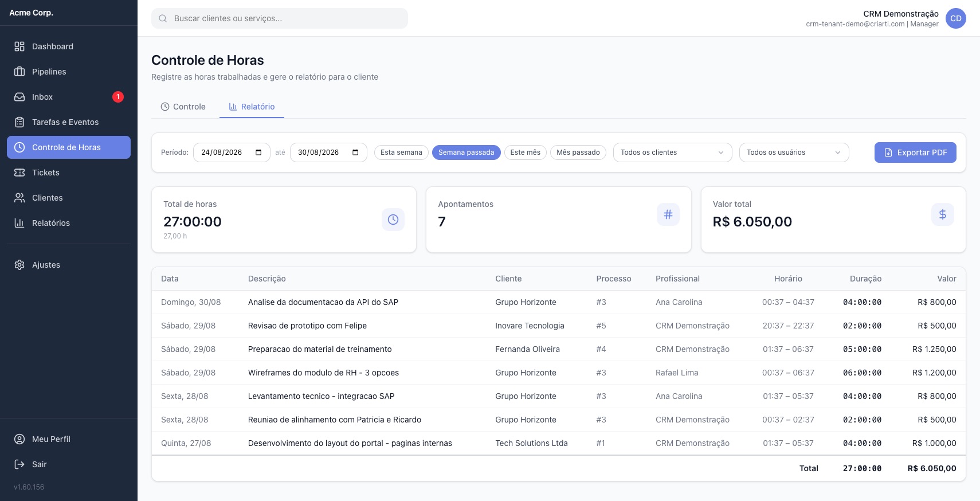Screen dimensions: 980x501
Task: Click the Clientes people icon
Action: pos(19,198)
